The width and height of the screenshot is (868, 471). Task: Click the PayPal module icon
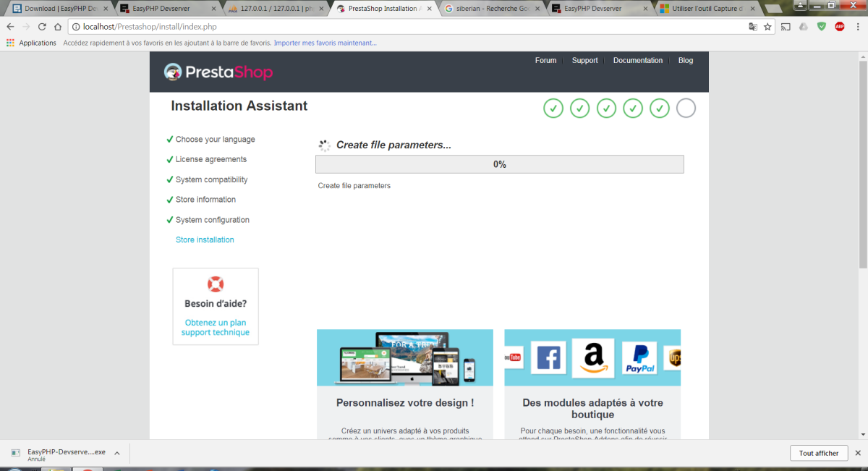(639, 359)
